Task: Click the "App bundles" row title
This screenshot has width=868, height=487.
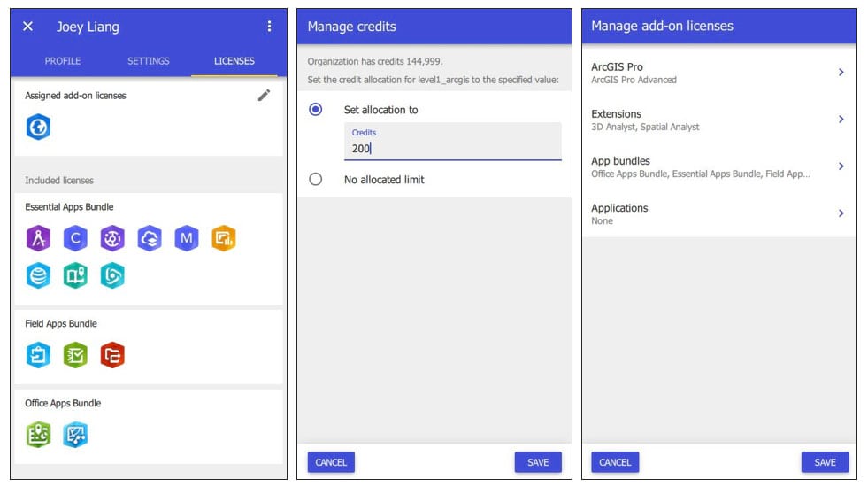Action: tap(620, 161)
